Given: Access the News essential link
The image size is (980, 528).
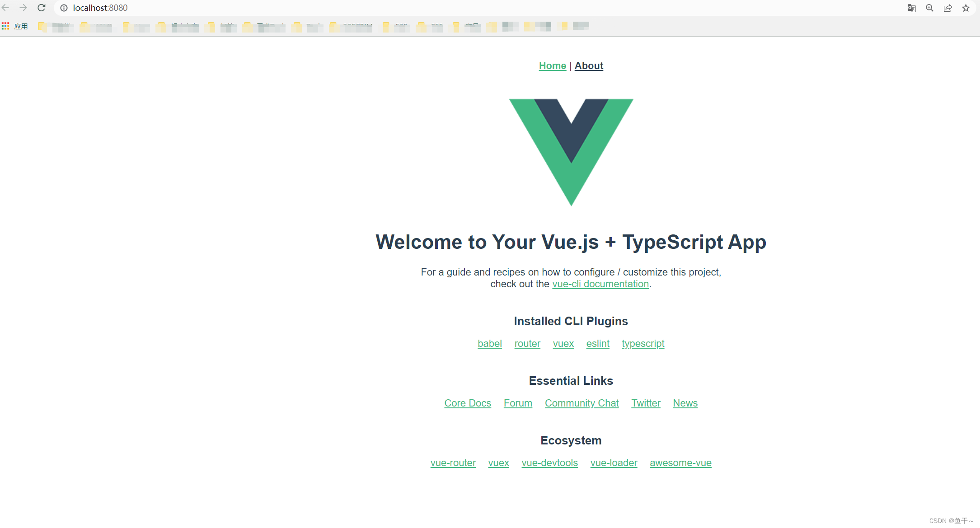Looking at the screenshot, I should (x=685, y=403).
